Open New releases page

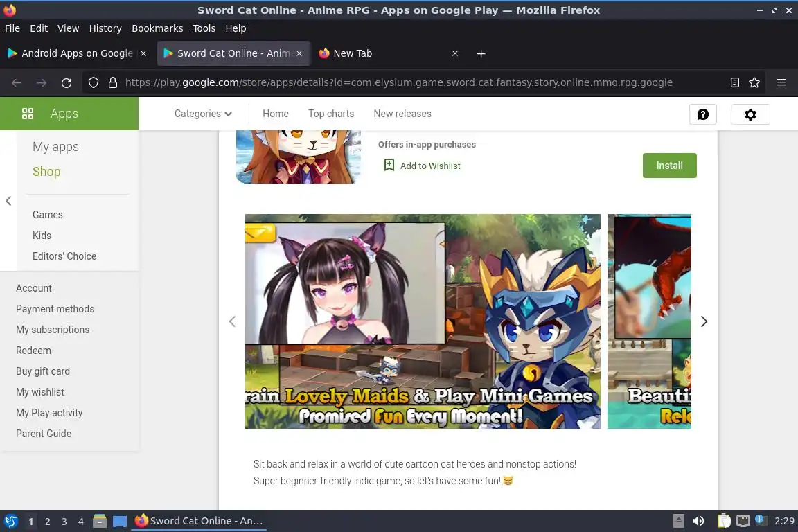[402, 114]
